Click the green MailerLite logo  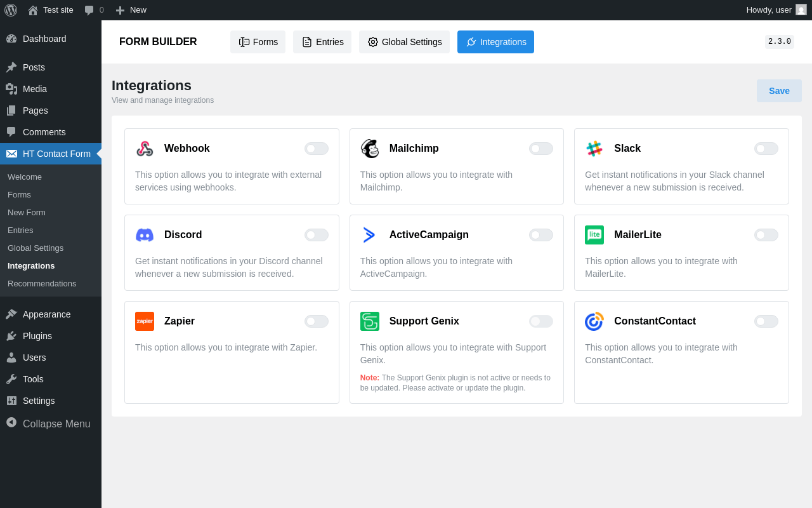pyautogui.click(x=594, y=235)
